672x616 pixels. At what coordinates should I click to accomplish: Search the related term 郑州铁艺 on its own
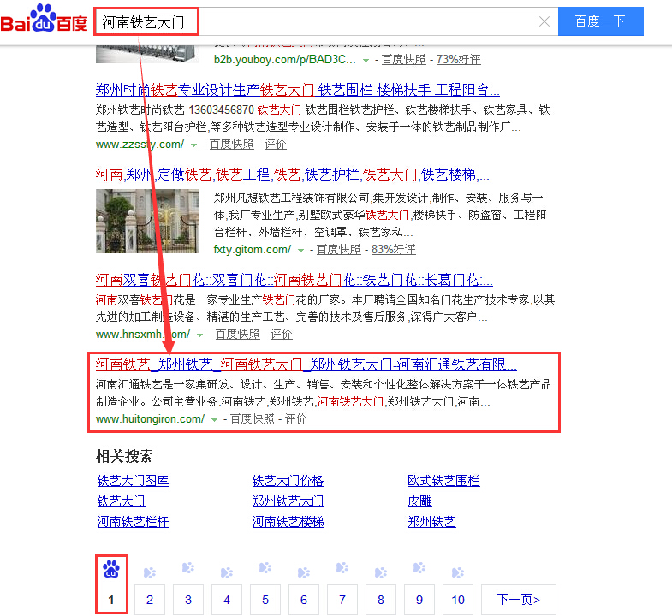(431, 522)
